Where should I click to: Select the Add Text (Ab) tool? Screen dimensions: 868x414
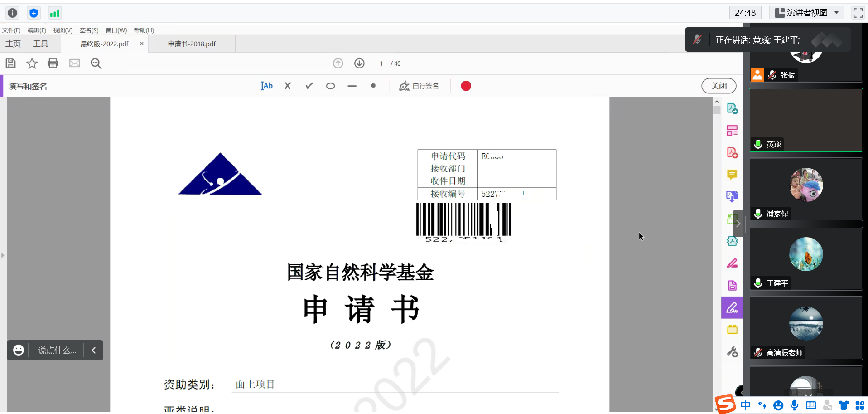click(x=267, y=86)
